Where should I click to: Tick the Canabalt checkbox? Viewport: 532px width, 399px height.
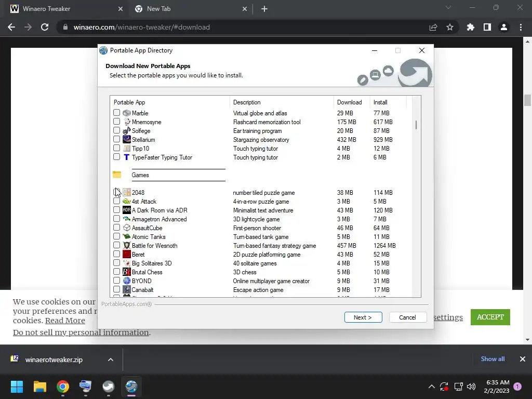coord(117,289)
